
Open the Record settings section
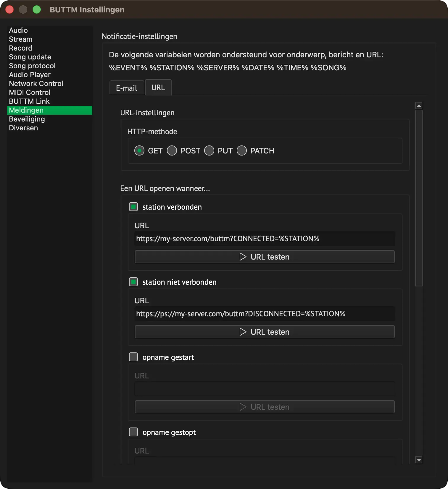[x=50, y=48]
